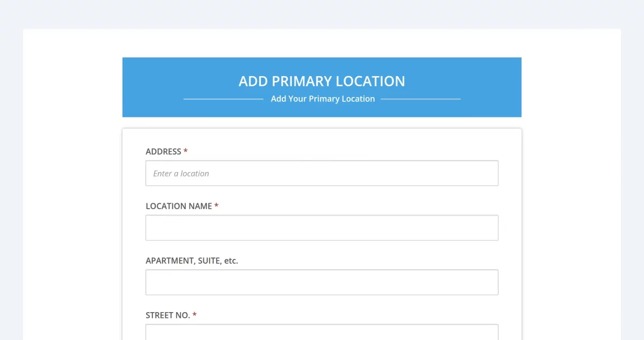Click the ADDRESS field label
The height and width of the screenshot is (340, 644).
tap(163, 151)
